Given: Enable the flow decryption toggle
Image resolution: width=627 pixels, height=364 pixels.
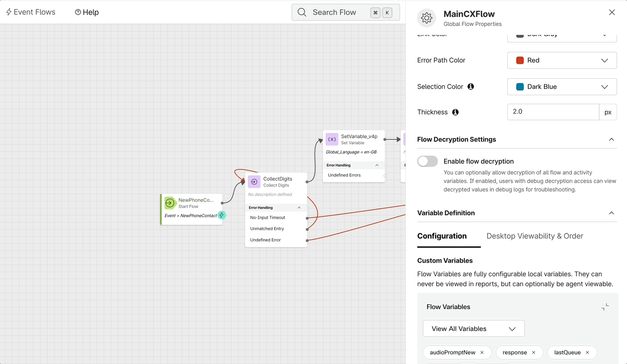Looking at the screenshot, I should (x=428, y=161).
